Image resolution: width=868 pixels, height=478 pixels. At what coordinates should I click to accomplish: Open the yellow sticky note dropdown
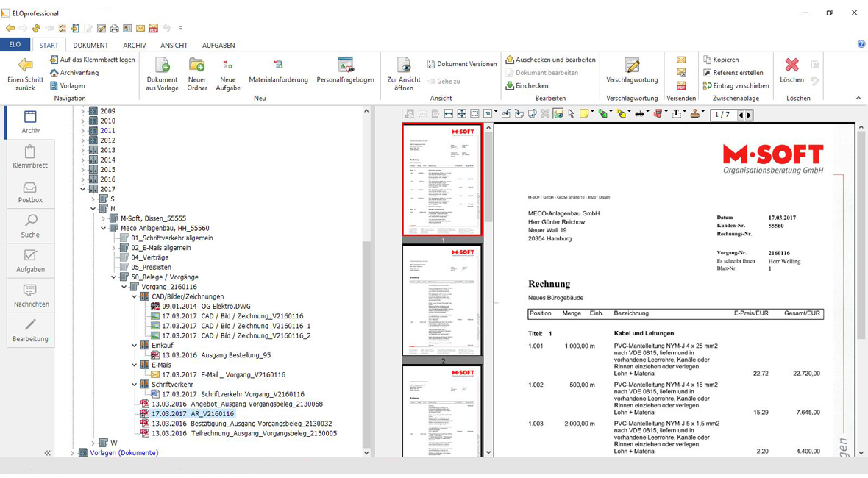pos(593,114)
